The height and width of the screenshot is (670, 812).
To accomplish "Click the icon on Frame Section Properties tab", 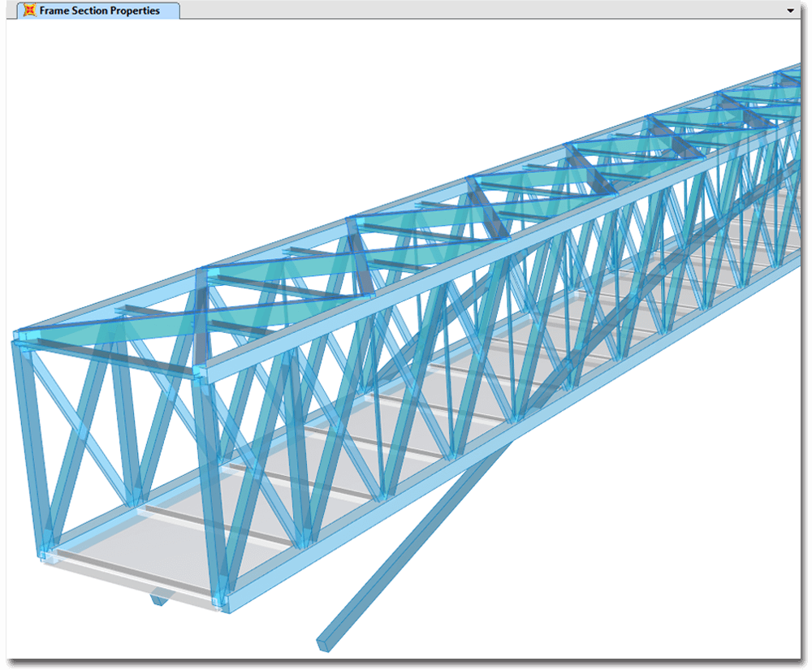I will pyautogui.click(x=30, y=11).
